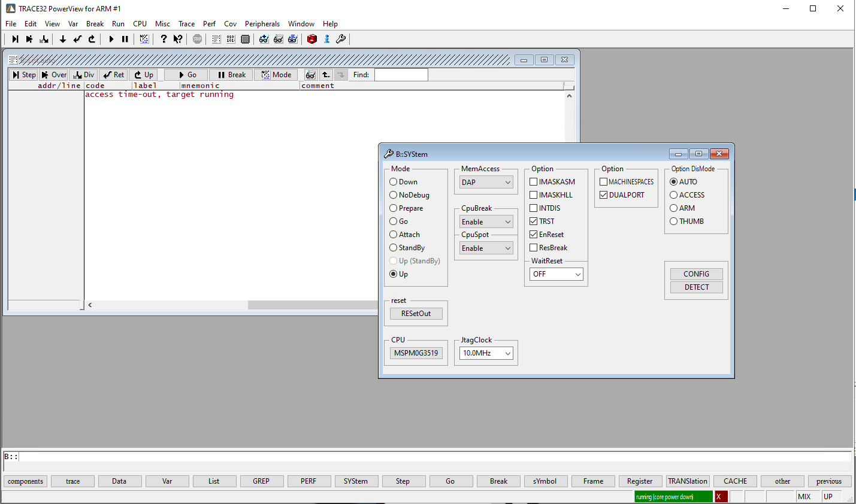Screen dimensions: 856x504
Task: Click the MSPM0G3519 CPU button
Action: coord(416,353)
